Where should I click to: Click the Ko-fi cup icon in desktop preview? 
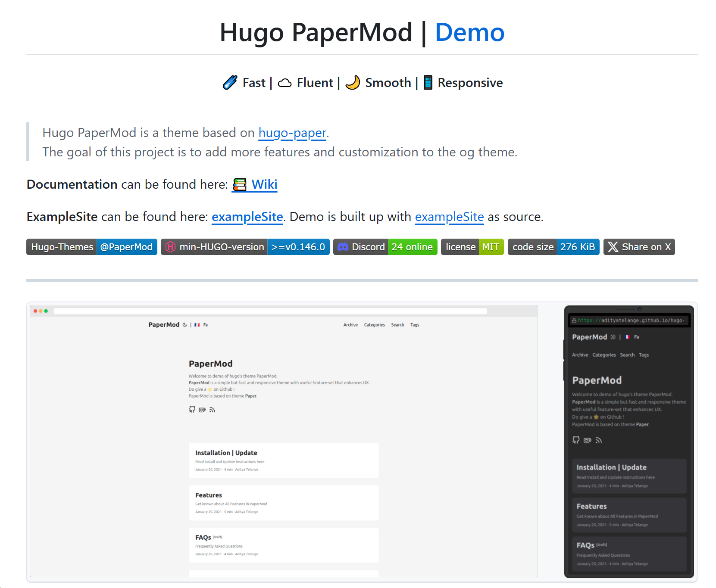(x=202, y=410)
